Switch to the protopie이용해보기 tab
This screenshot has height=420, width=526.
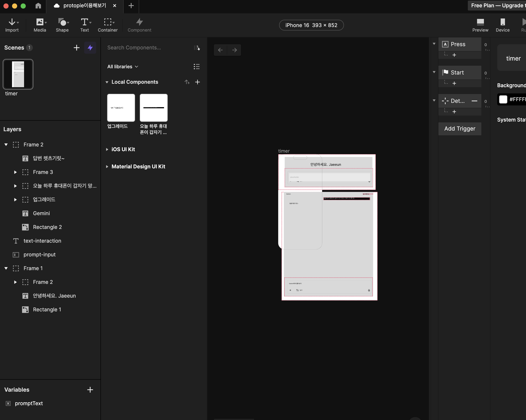(84, 6)
